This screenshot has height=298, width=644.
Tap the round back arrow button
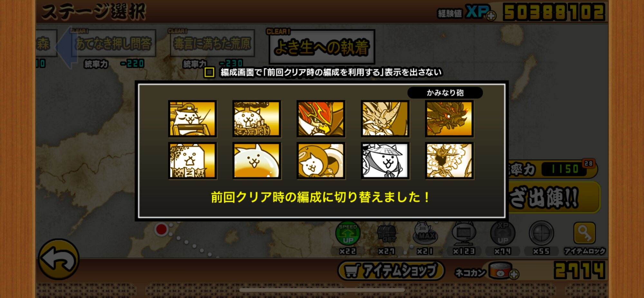[x=59, y=259]
